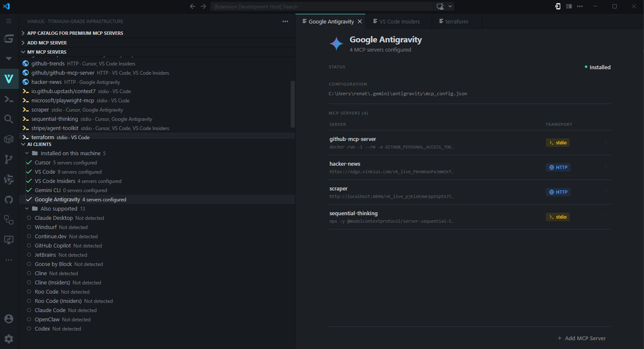Click the GitHub icon in activity bar
This screenshot has width=644, height=349.
pyautogui.click(x=9, y=200)
